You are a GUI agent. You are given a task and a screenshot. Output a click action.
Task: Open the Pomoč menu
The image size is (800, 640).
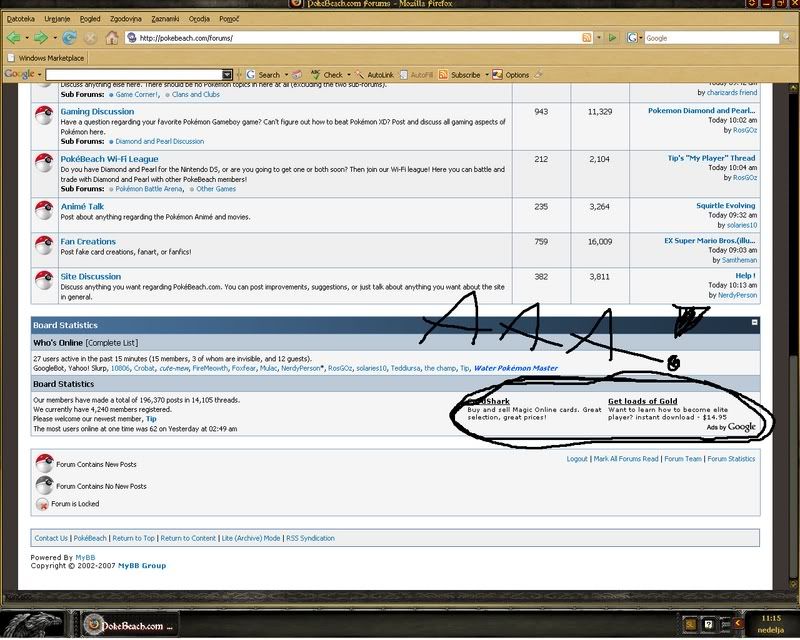229,19
